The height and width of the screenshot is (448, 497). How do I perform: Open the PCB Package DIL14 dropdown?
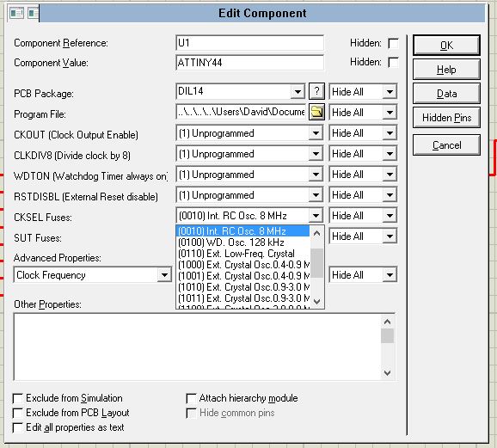(x=298, y=92)
